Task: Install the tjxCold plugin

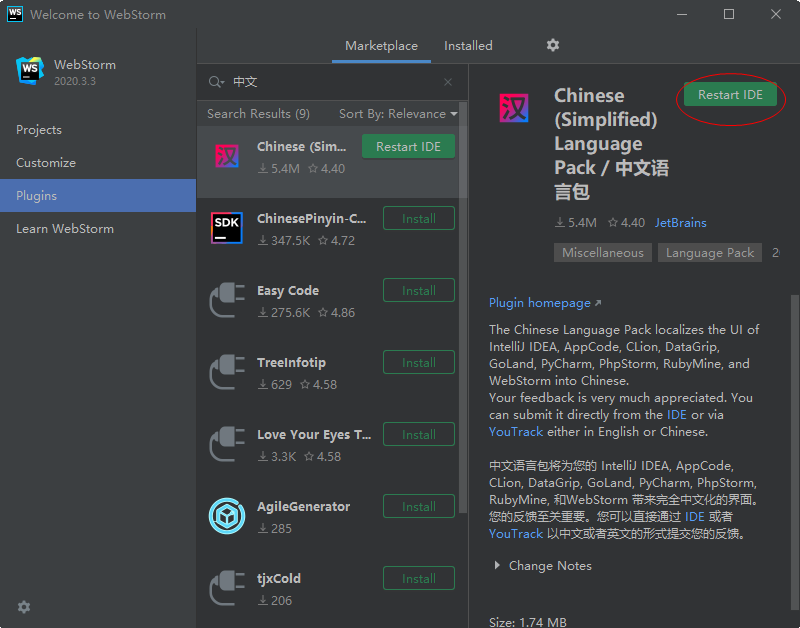Action: click(x=419, y=579)
